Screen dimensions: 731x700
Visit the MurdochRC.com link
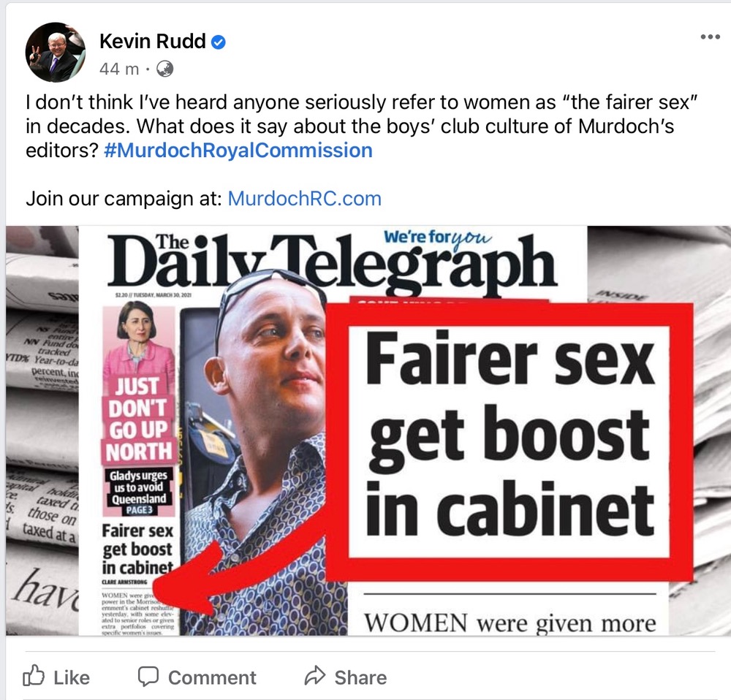pos(304,199)
